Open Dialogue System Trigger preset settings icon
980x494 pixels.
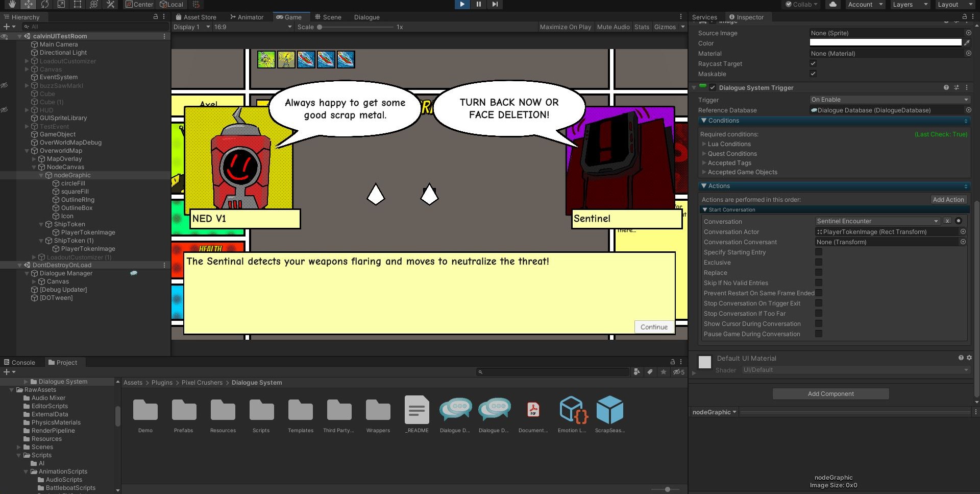pyautogui.click(x=957, y=88)
